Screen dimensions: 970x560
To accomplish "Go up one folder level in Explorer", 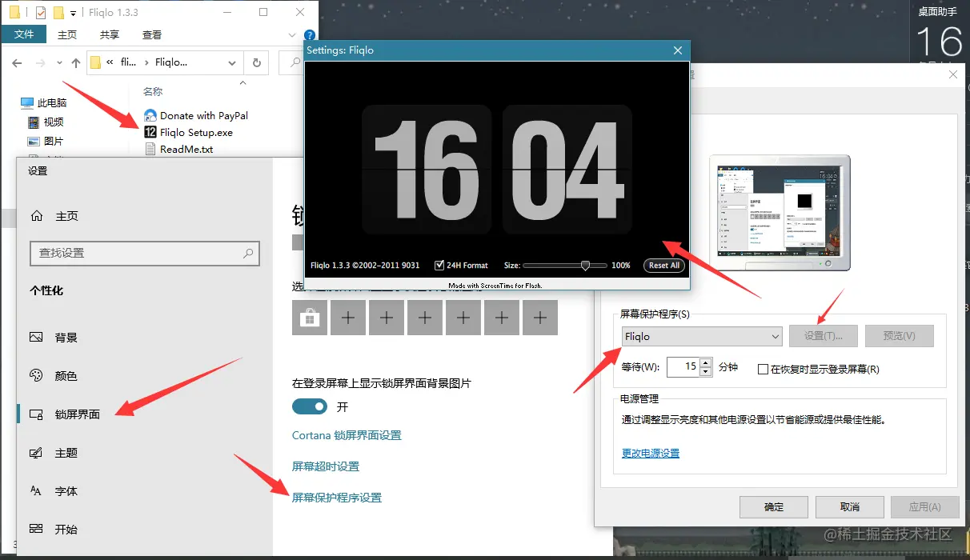I will (76, 62).
